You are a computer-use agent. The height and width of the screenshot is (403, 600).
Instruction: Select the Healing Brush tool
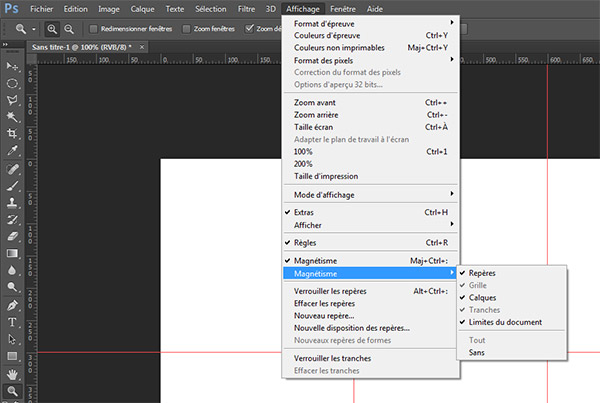coord(12,169)
